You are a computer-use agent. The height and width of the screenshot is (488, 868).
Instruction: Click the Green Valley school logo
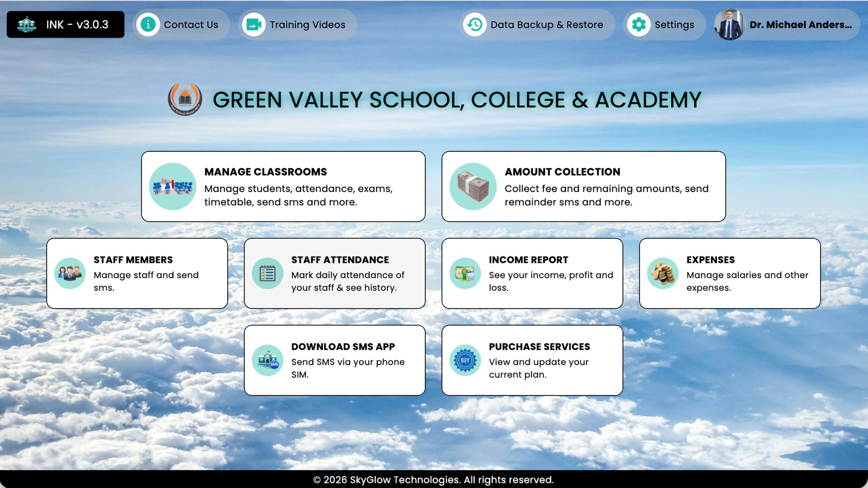point(184,99)
